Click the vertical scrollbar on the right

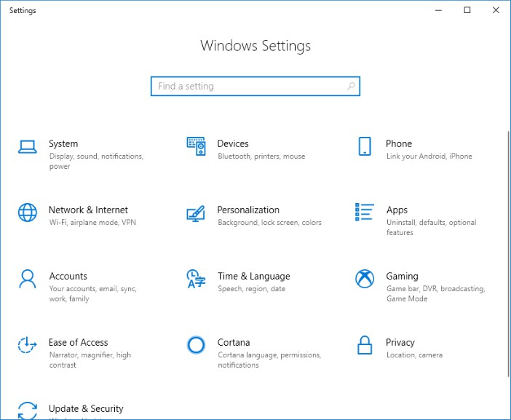click(508, 254)
